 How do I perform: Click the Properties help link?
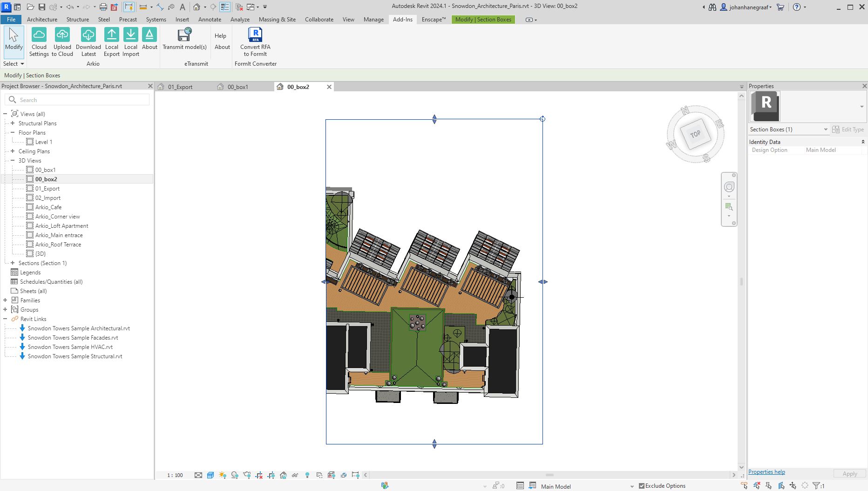point(766,472)
